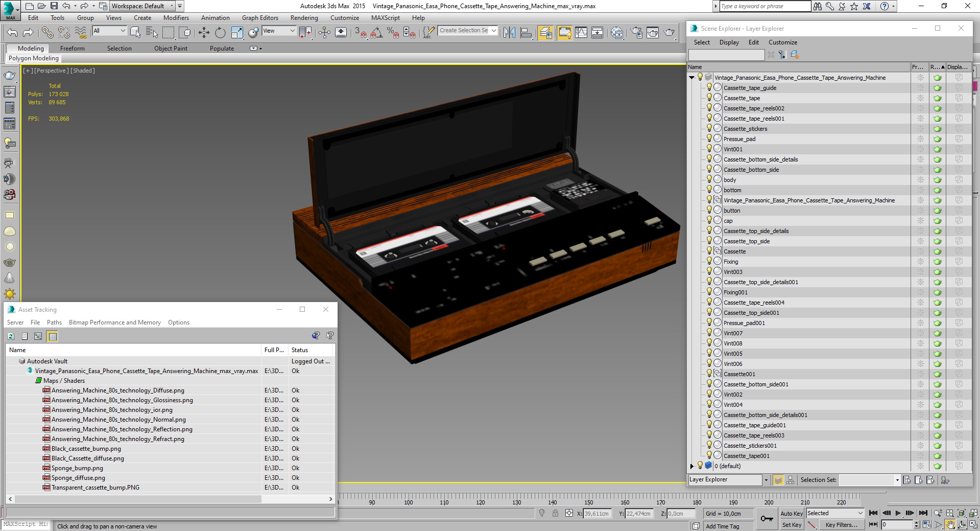Collapse the Vintage_Panasonic layer tree arrow
Viewport: 980px width, 531px height.
click(692, 78)
